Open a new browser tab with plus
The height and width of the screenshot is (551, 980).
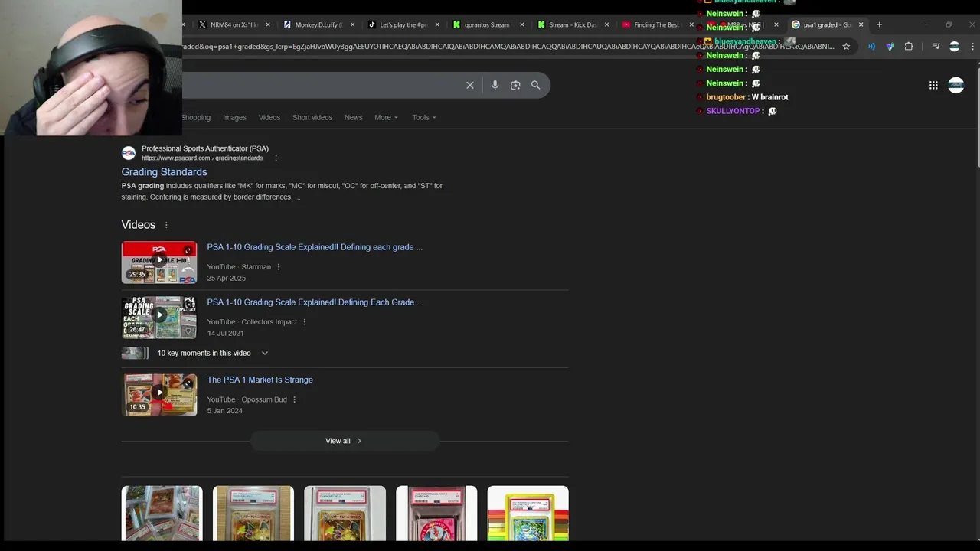879,24
